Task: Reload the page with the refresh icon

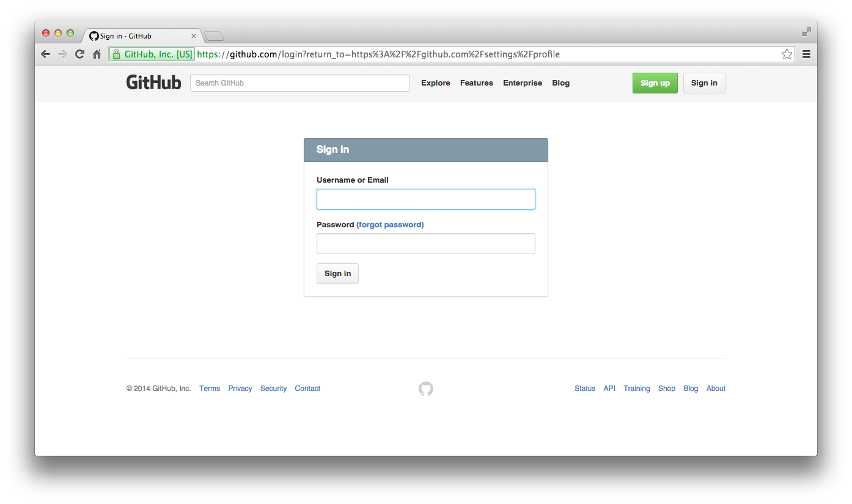Action: pos(79,54)
